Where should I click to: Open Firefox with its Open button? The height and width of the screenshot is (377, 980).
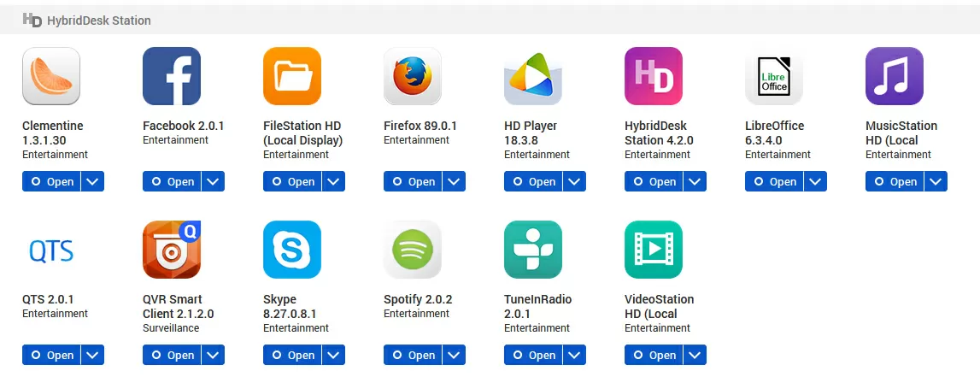[413, 181]
